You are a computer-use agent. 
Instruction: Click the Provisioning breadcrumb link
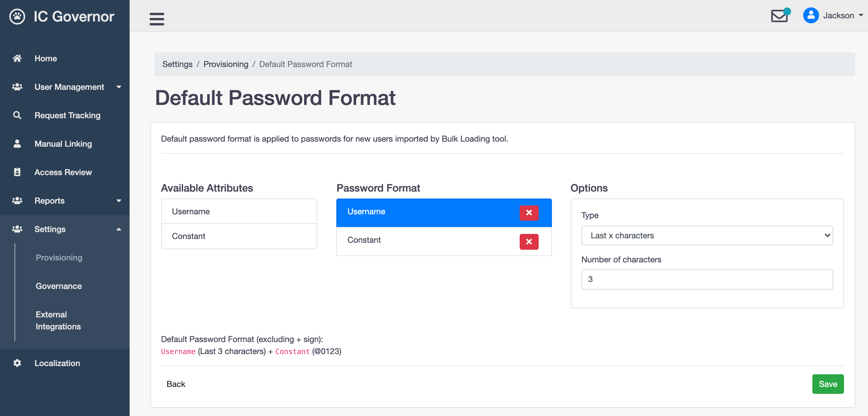(226, 64)
